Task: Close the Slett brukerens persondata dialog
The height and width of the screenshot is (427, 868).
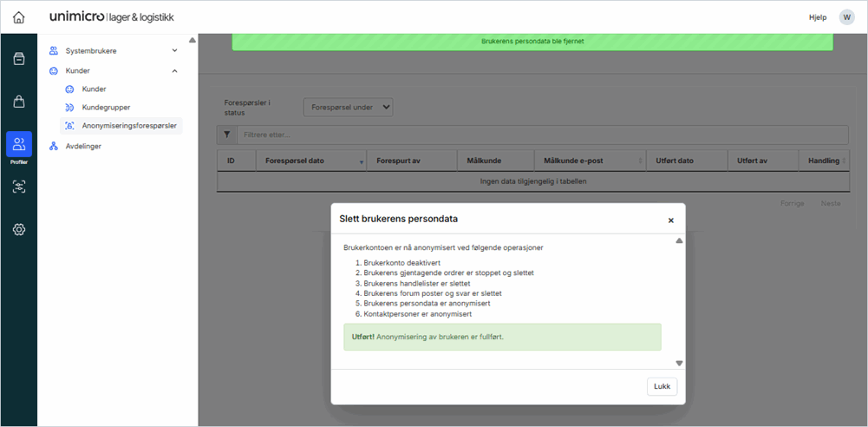Action: (x=670, y=220)
